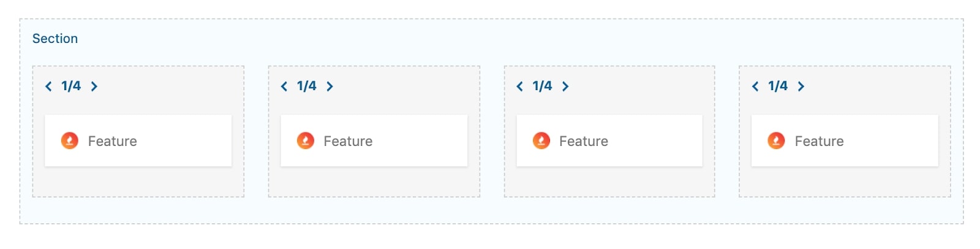Screen dimensions: 980x249
Task: Click the Feature icon in fourth column
Action: click(x=776, y=141)
